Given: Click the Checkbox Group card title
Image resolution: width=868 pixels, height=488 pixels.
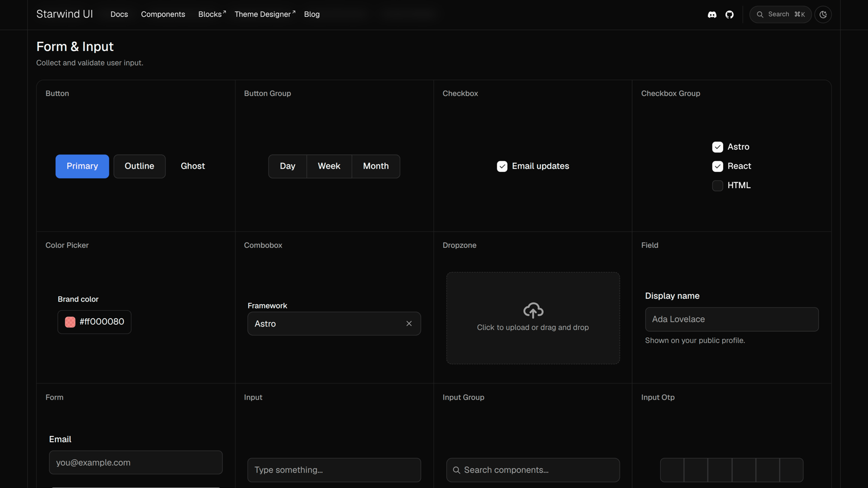Looking at the screenshot, I should (671, 93).
